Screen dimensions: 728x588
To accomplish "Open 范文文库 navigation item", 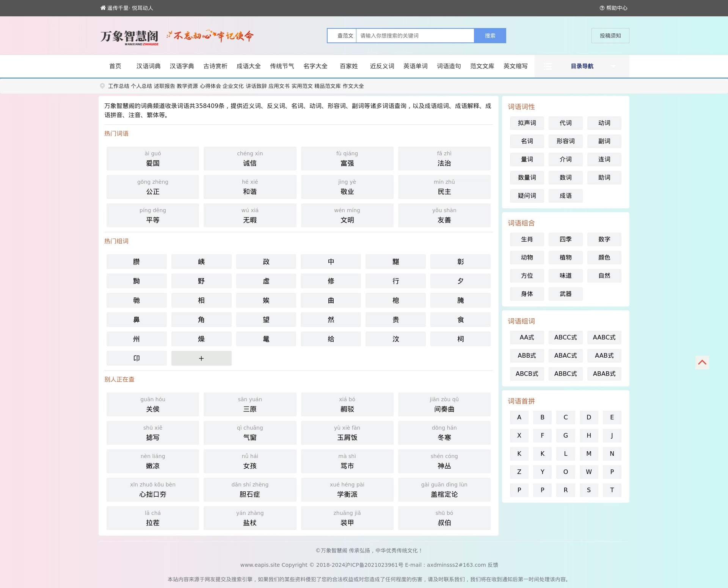I will 482,66.
